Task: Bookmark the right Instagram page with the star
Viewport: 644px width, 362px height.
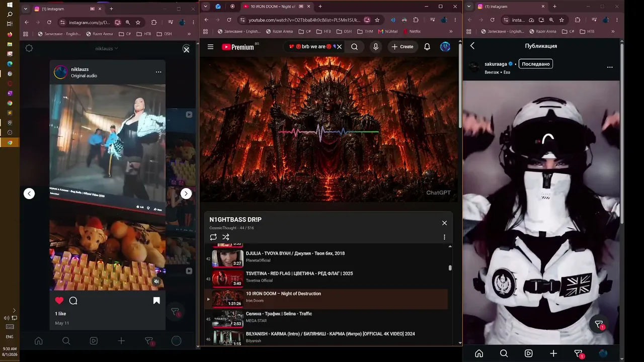Action: [x=561, y=20]
